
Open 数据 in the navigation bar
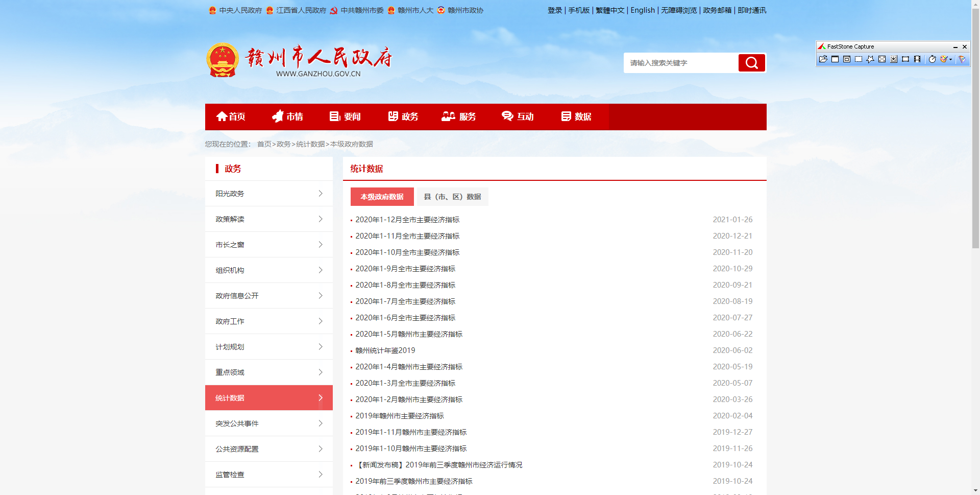(x=576, y=116)
